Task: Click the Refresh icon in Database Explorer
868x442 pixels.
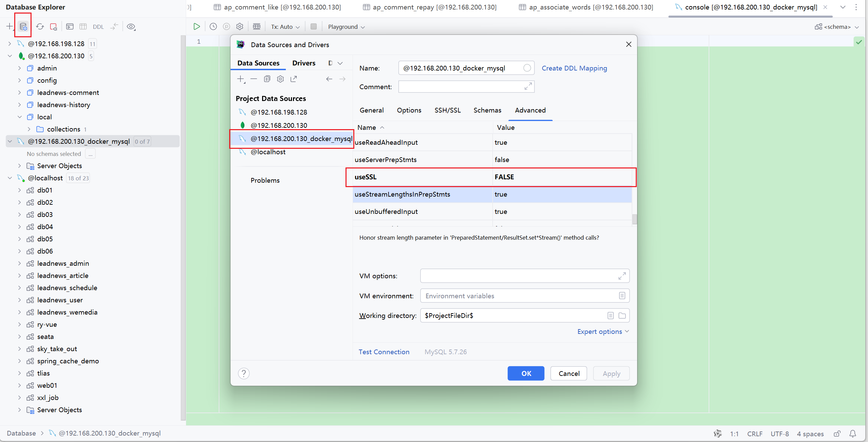Action: click(40, 26)
